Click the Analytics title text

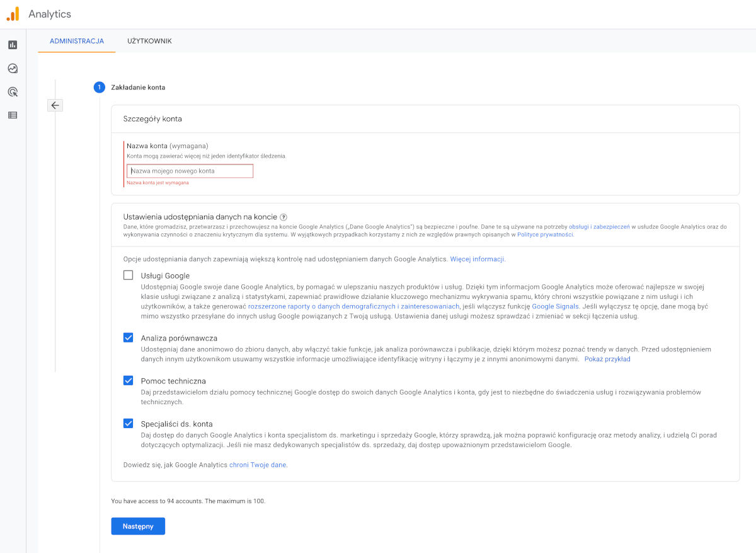50,14
